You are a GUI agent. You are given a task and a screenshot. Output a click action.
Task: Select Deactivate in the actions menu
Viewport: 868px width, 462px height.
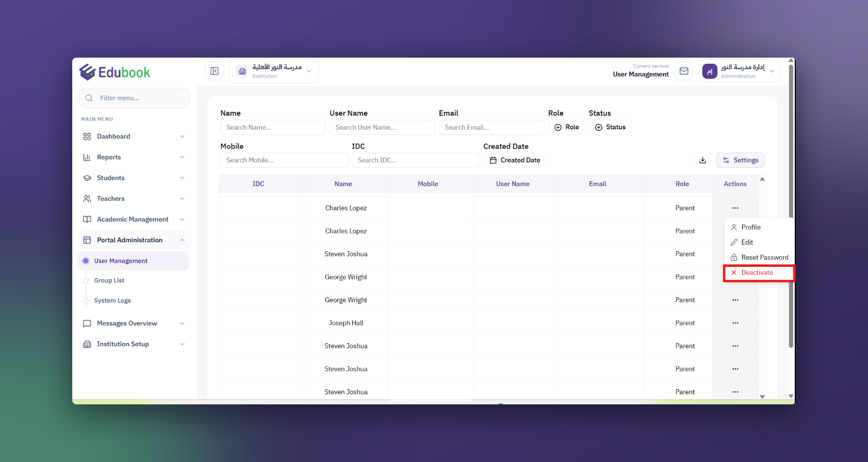(758, 273)
